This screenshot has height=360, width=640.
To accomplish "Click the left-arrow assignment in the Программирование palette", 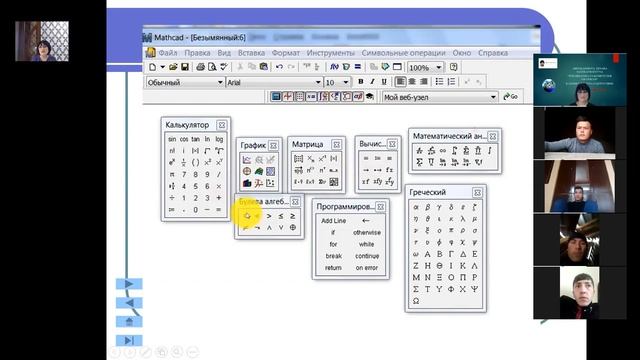I will [x=366, y=221].
